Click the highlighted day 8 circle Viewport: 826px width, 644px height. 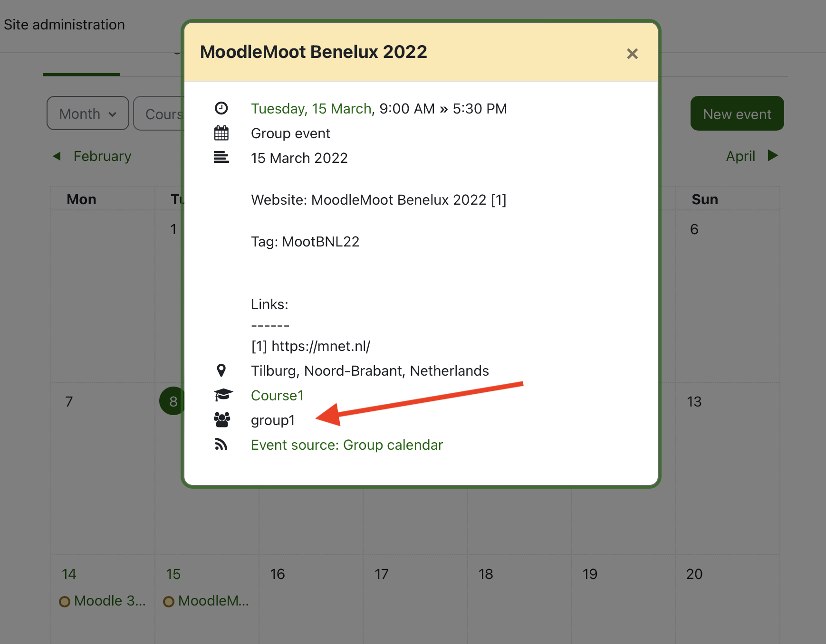coord(172,401)
